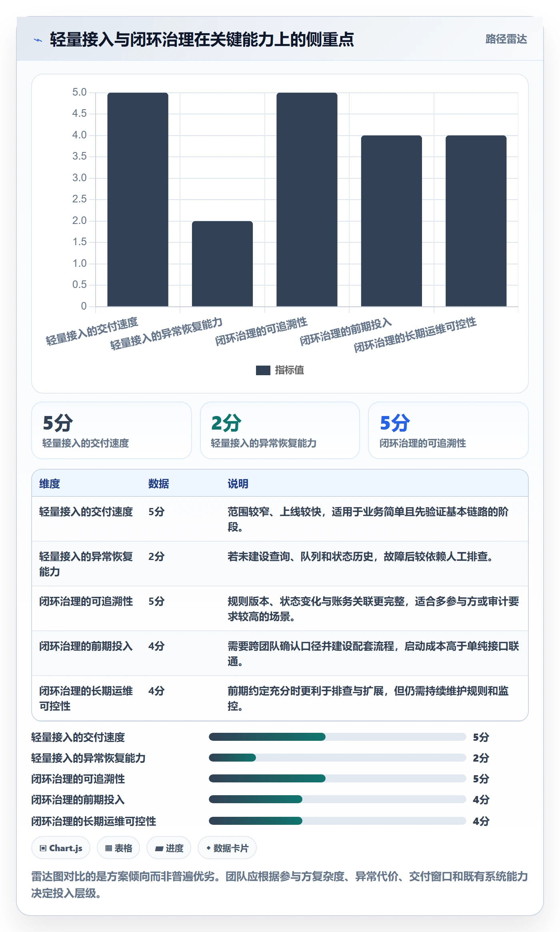Image resolution: width=560 pixels, height=932 pixels.
Task: Click the 2分 value beside the progress bar
Action: (481, 758)
